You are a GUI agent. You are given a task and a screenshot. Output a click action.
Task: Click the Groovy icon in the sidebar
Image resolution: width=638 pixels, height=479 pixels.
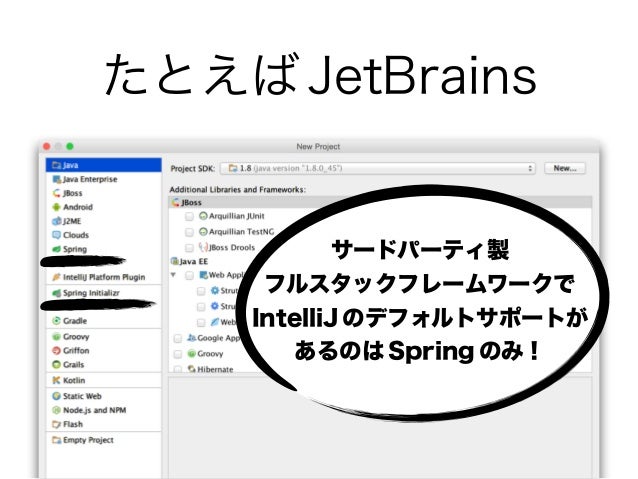[57, 337]
